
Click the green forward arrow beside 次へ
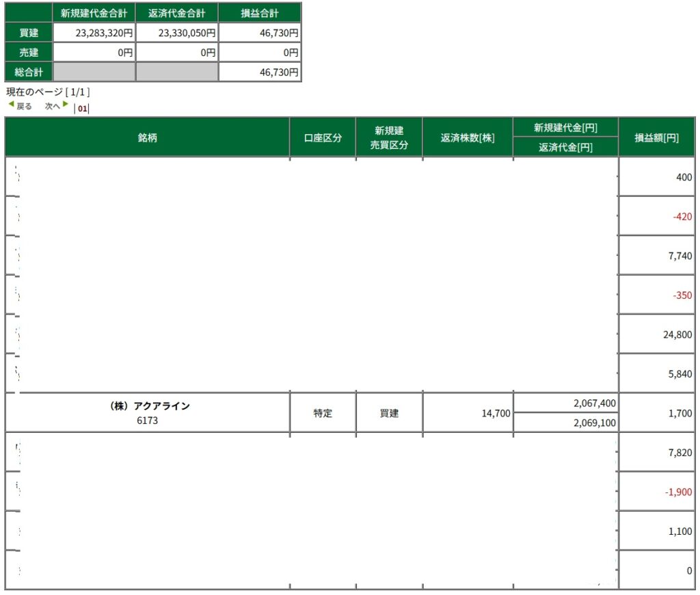click(x=66, y=105)
